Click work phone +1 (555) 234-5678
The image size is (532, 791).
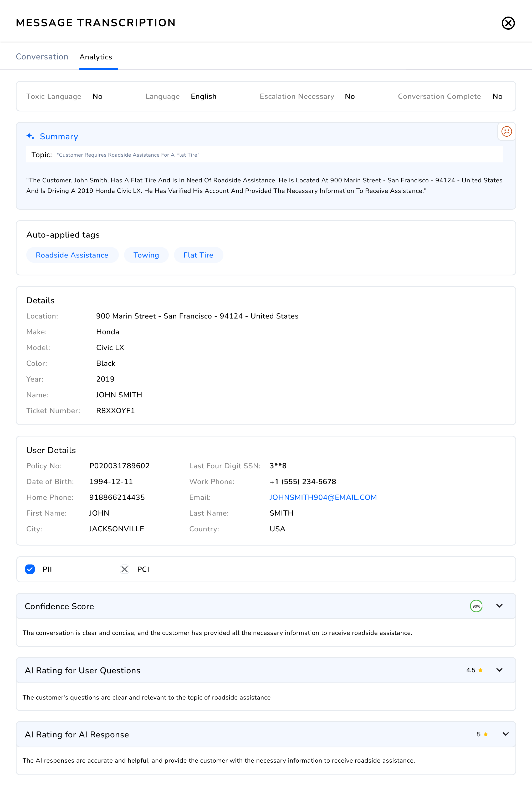(303, 481)
